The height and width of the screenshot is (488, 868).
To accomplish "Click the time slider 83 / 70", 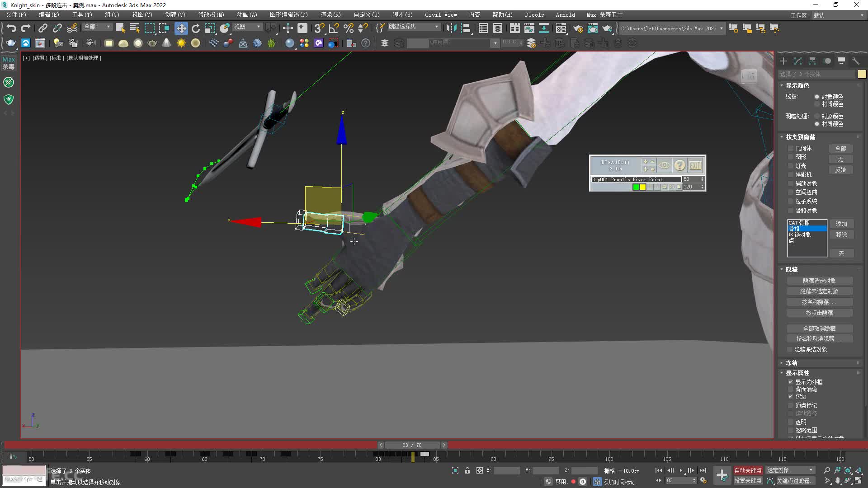I will [x=412, y=445].
